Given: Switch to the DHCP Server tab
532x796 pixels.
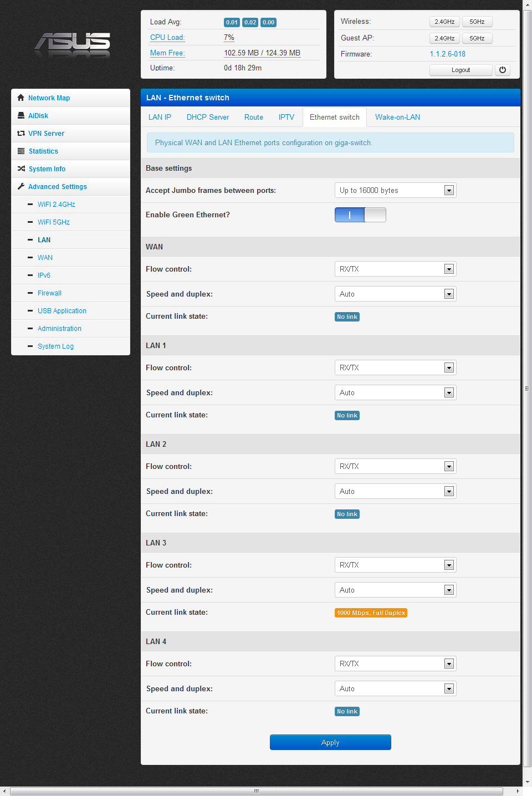Looking at the screenshot, I should [x=207, y=118].
